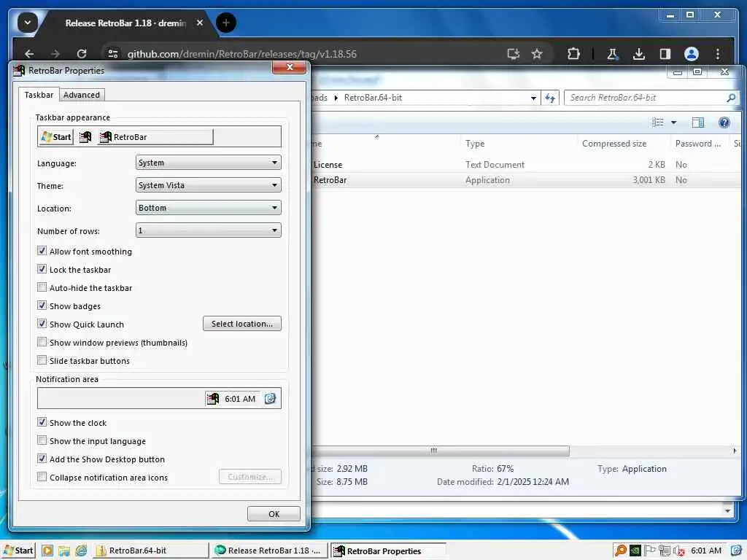Toggle Allow font smoothing checkbox
The image size is (747, 560).
42,251
